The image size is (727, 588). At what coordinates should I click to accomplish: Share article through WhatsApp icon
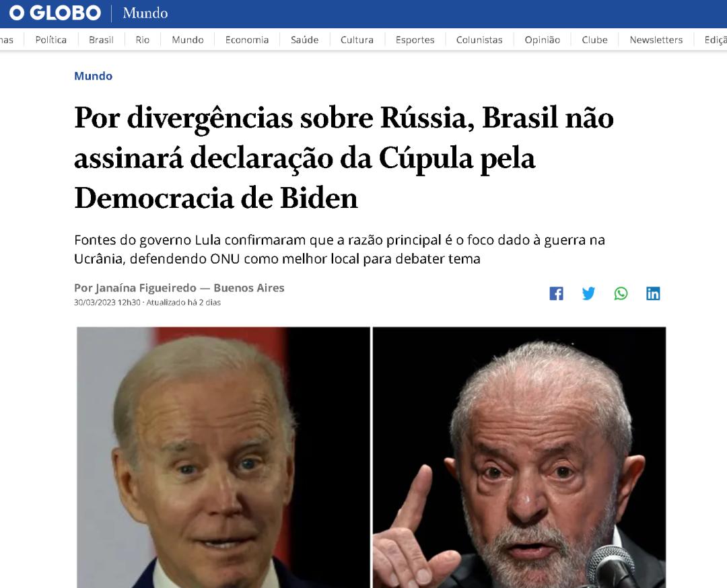pyautogui.click(x=621, y=293)
